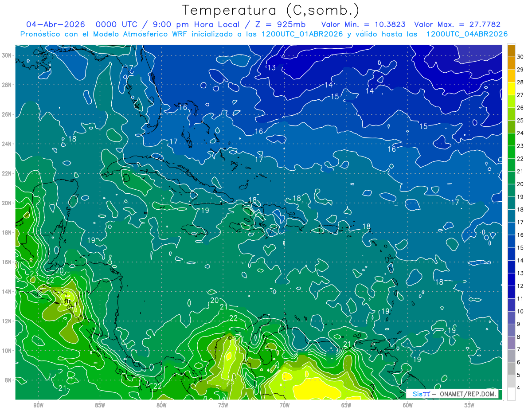Click the white 4 legend swatch
Viewport: 532px width, 411px height.
(x=511, y=394)
